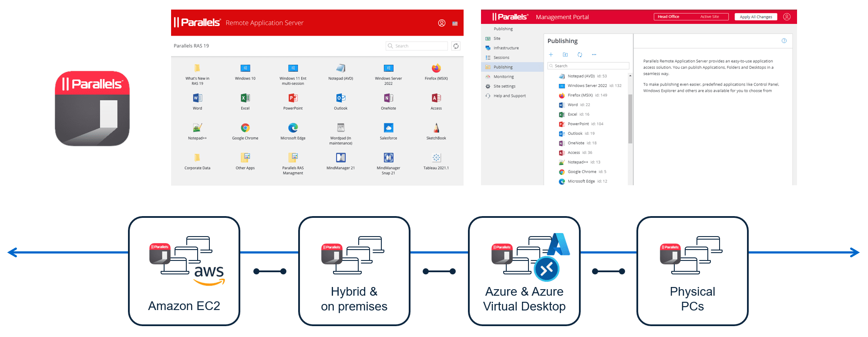Click the new folder icon in Publishing toolbar
The height and width of the screenshot is (337, 868).
pos(565,55)
